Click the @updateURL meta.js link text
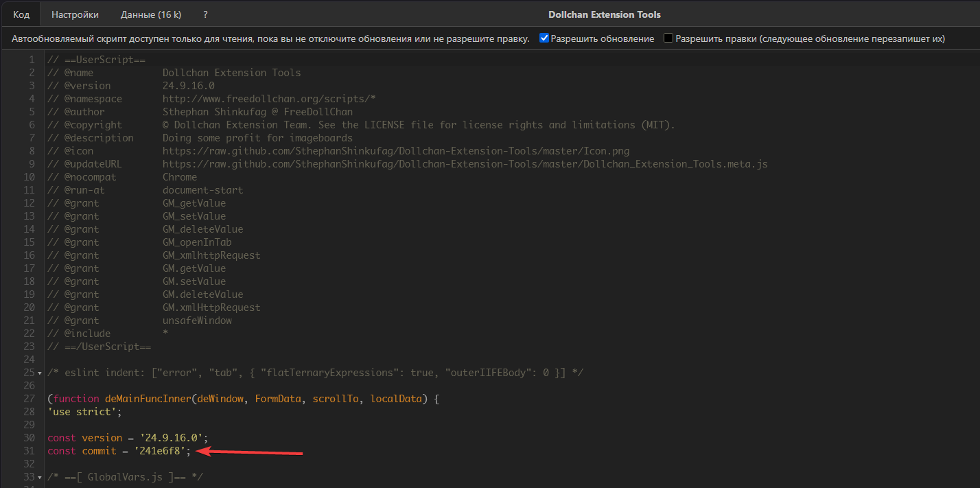This screenshot has height=488, width=980. (x=465, y=164)
